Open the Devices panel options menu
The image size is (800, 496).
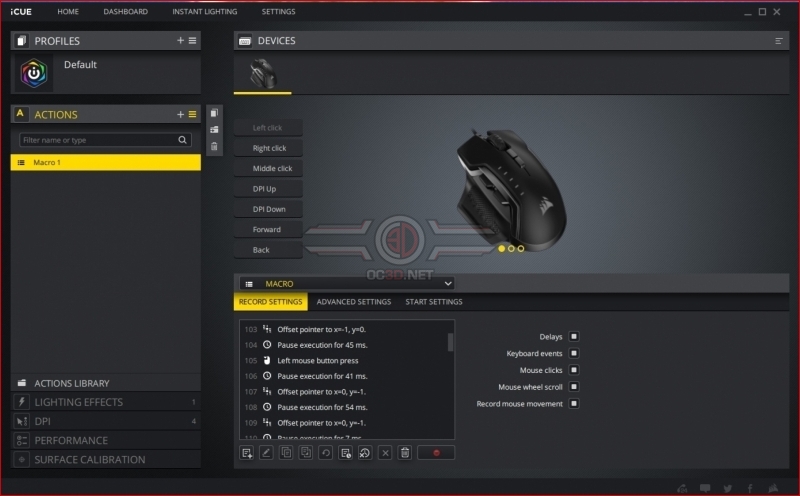pos(779,41)
